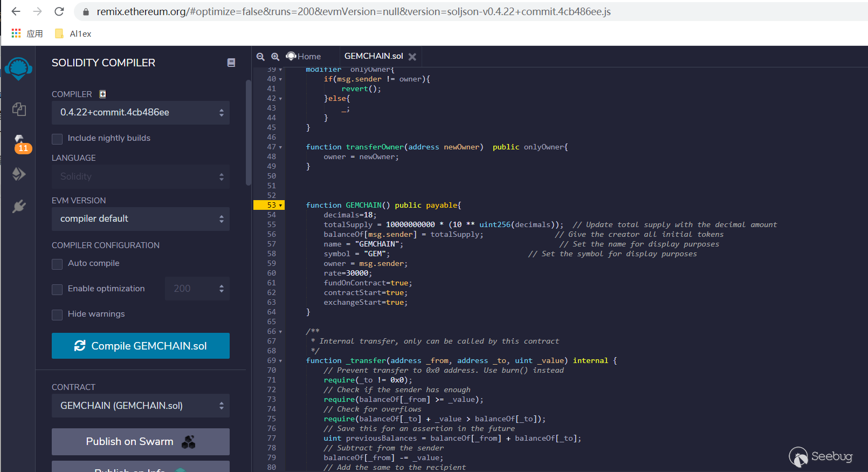Click the zoom in magnifier icon
The width and height of the screenshot is (868, 472).
pos(275,57)
